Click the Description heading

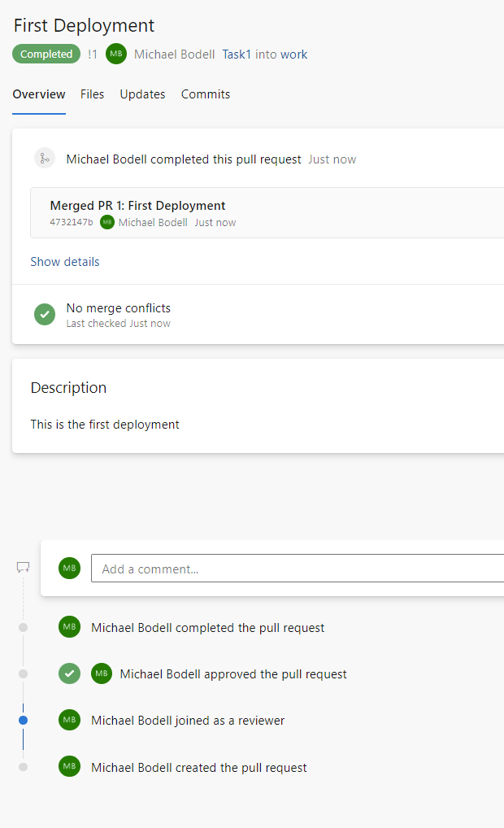(x=68, y=388)
